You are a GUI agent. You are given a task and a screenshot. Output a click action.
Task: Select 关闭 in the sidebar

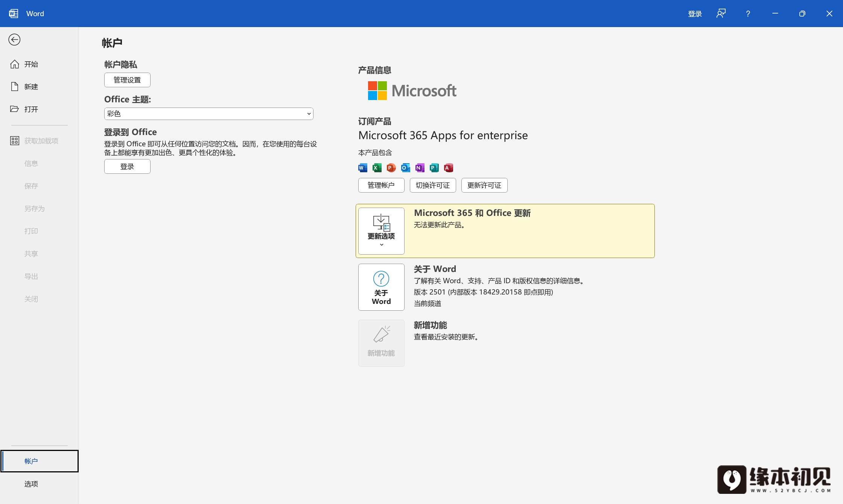(40, 299)
